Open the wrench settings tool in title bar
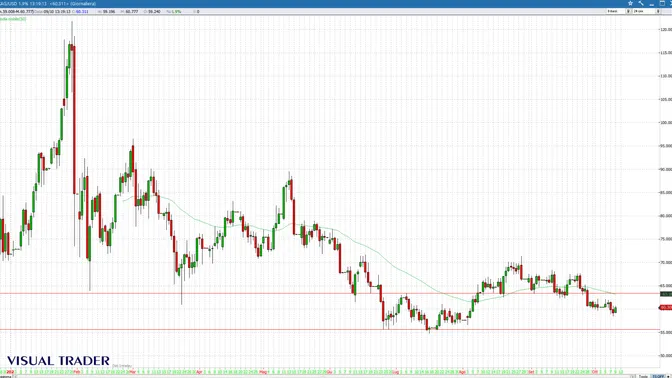 click(x=641, y=3)
